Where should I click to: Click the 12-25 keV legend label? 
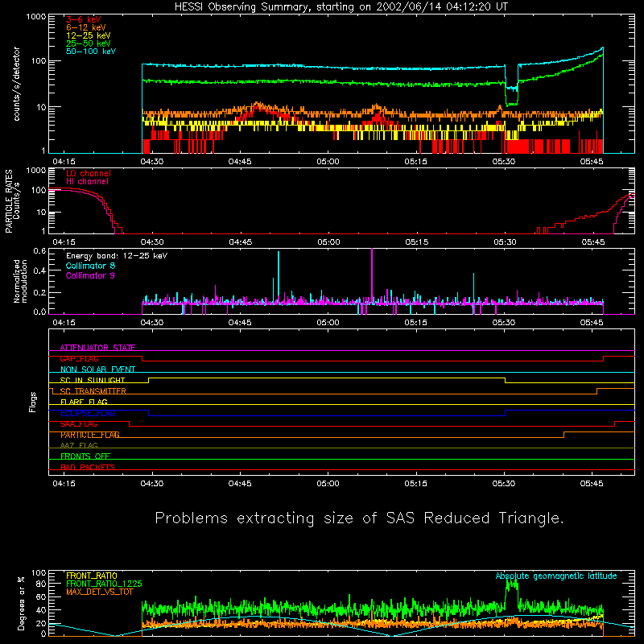89,35
